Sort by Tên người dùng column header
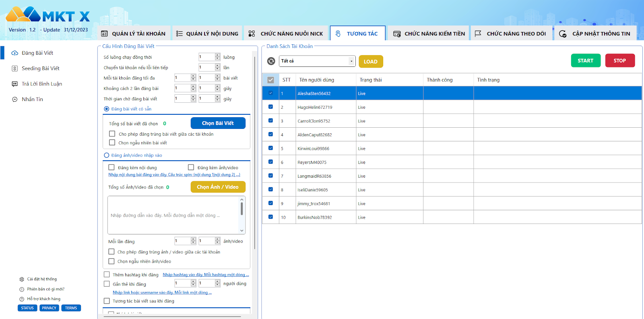Viewport: 644px width, 319px height. tap(326, 80)
